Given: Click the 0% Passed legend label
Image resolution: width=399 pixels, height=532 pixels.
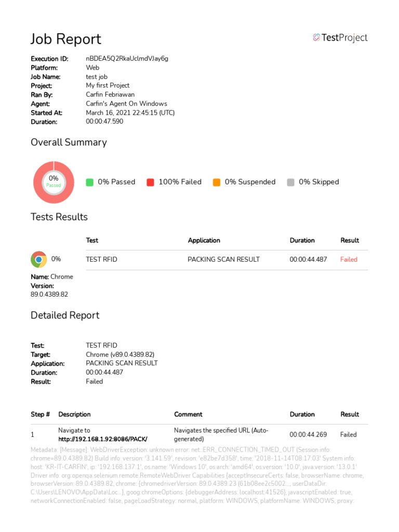Looking at the screenshot, I should coord(116,182).
